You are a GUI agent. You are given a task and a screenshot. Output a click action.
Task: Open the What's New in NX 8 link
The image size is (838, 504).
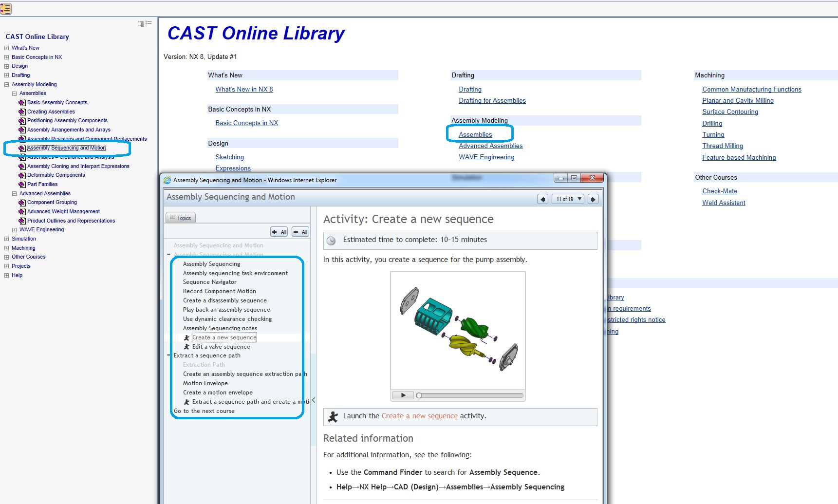click(244, 90)
